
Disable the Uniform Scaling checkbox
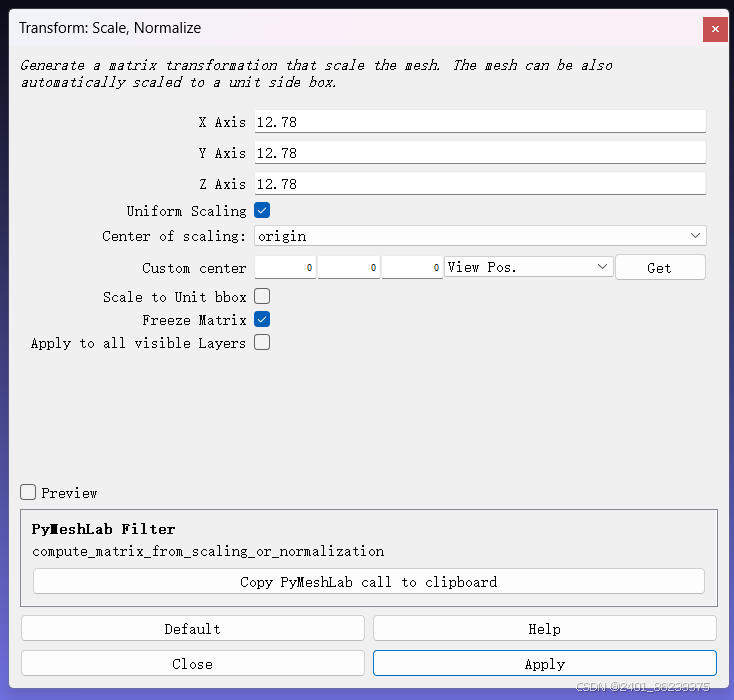(262, 210)
